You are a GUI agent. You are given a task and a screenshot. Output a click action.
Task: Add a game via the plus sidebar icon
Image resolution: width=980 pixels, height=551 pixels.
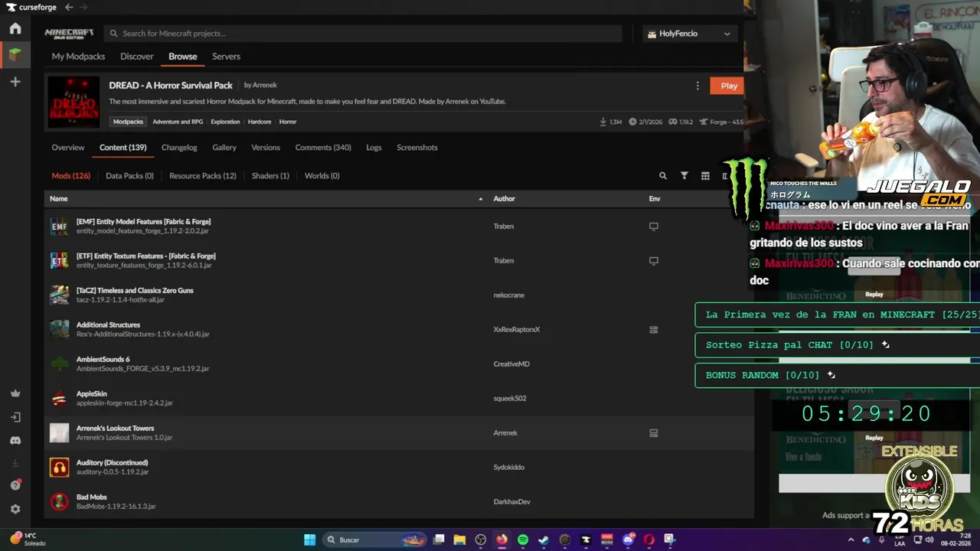coord(15,81)
